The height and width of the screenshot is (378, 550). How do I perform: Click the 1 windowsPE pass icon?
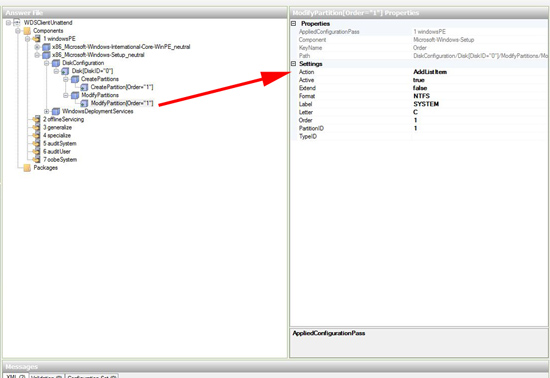click(x=36, y=39)
